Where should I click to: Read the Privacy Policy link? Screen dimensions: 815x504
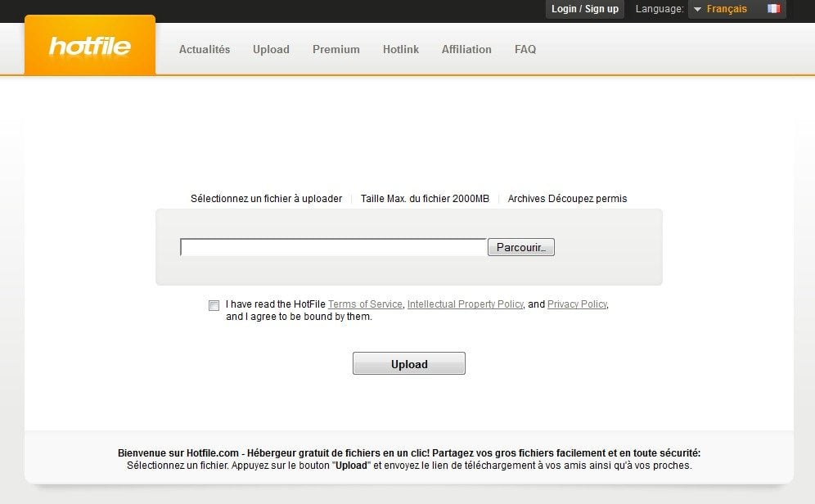pyautogui.click(x=577, y=304)
